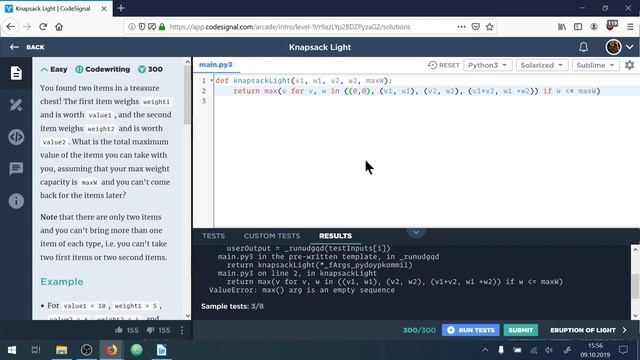
Task: Open browser library icon
Action: click(562, 27)
